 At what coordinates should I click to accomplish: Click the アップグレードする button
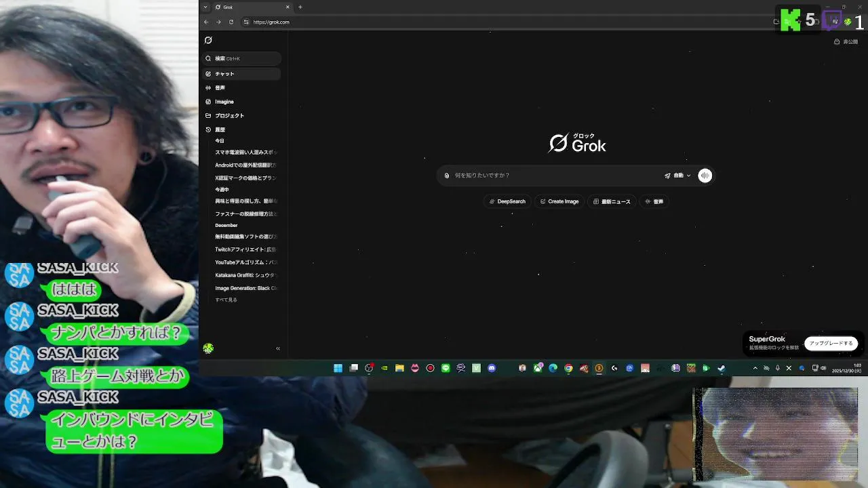831,344
